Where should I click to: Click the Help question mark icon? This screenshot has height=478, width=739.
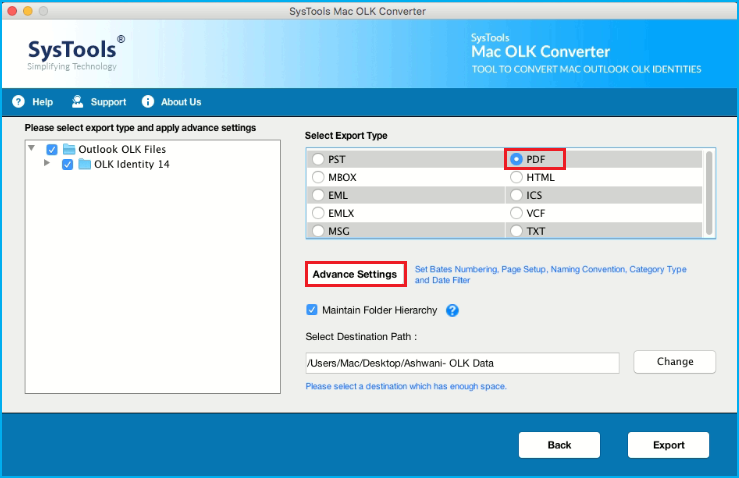pyautogui.click(x=18, y=101)
